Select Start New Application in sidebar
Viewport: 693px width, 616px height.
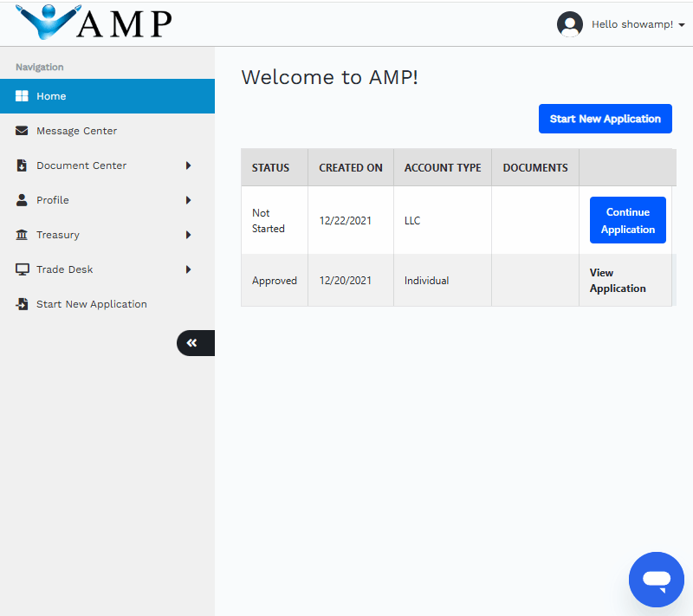(91, 304)
